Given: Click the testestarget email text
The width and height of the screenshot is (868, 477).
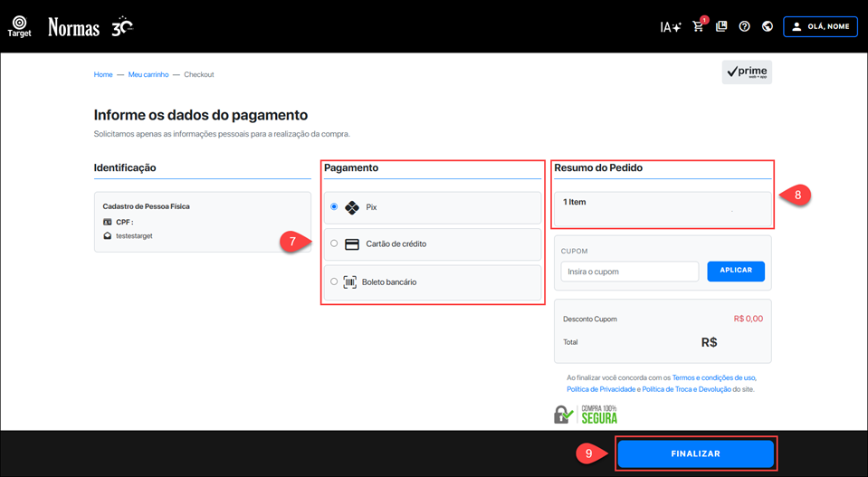Looking at the screenshot, I should 134,235.
